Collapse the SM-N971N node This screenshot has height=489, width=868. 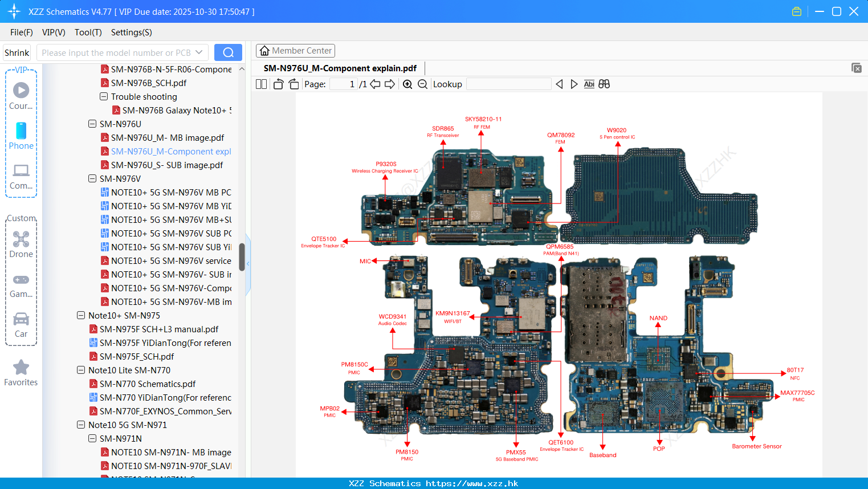point(92,439)
